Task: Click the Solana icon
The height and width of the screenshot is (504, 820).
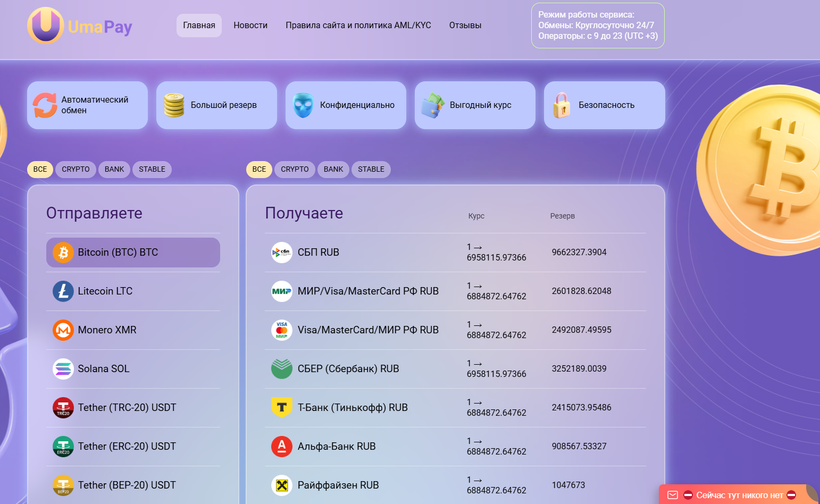Action: 63,369
